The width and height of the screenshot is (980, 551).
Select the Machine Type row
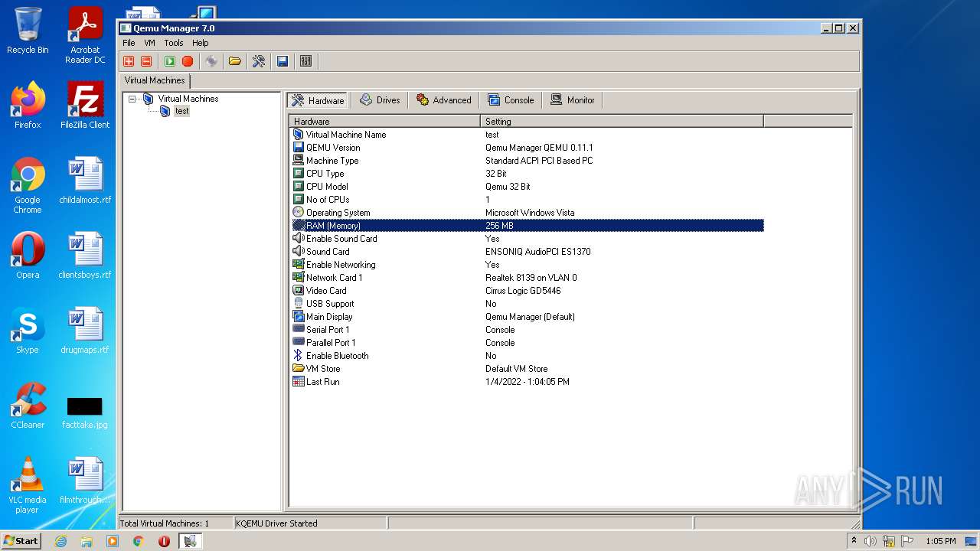click(x=528, y=161)
